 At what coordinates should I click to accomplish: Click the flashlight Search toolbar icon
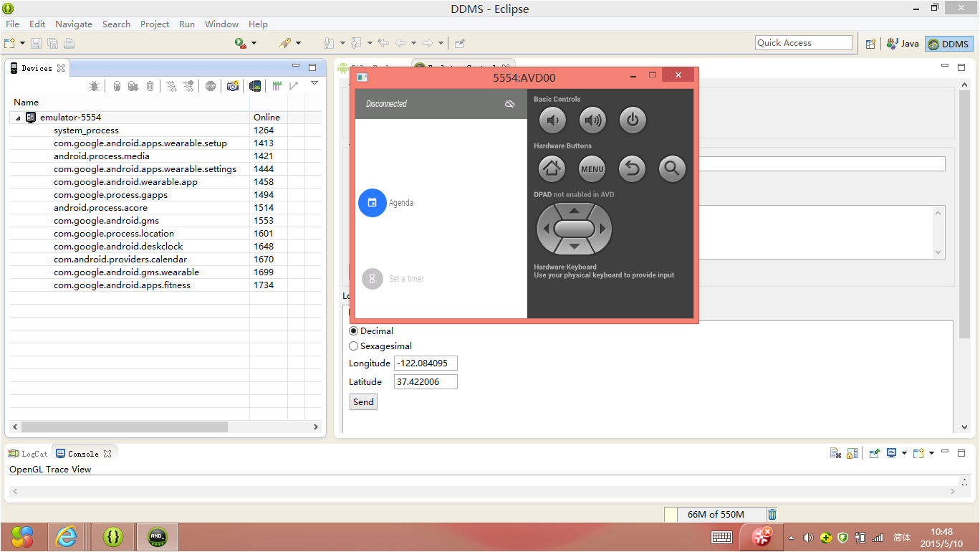tap(285, 44)
